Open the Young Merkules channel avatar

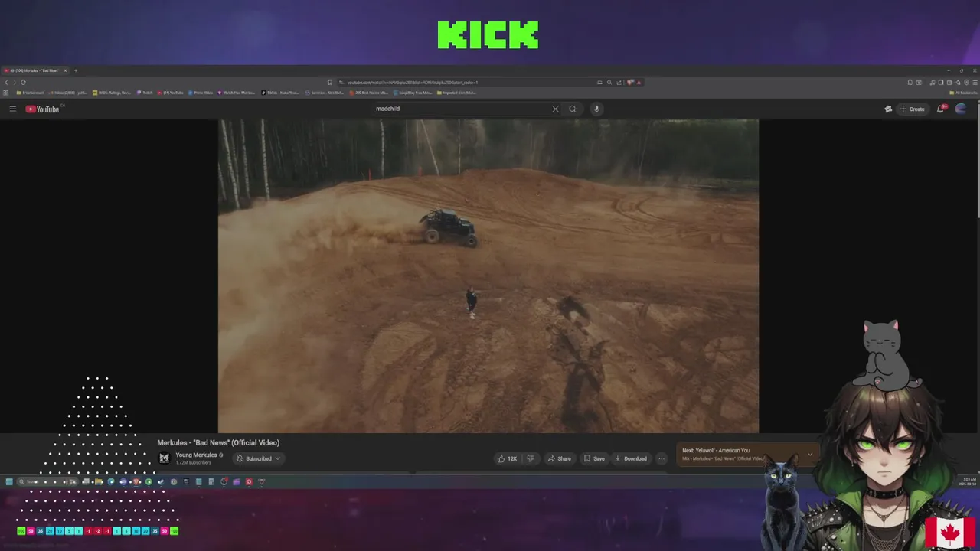pos(164,458)
